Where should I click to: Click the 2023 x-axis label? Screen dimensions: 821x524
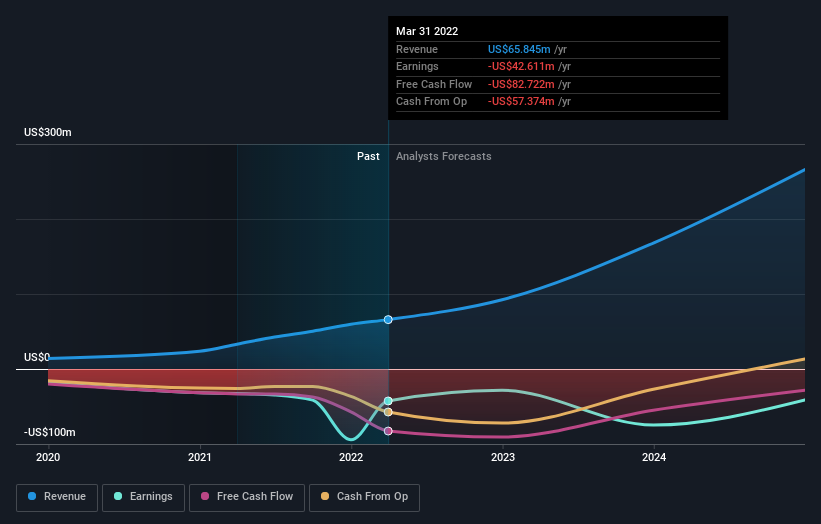point(503,458)
